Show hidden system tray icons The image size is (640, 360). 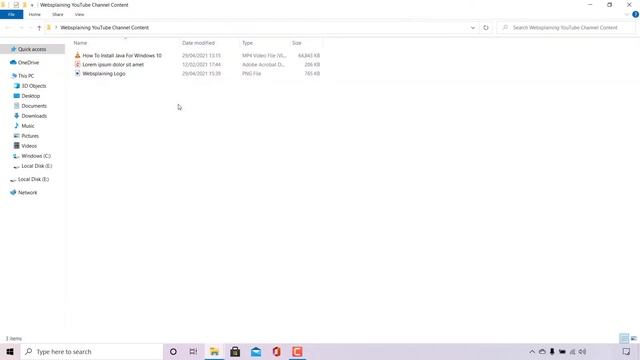pyautogui.click(x=532, y=351)
